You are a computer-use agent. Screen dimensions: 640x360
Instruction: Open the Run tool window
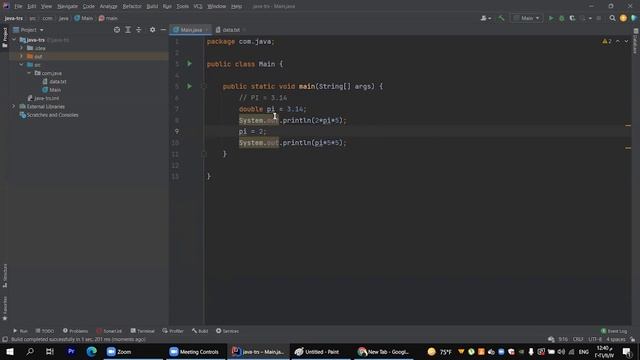coord(20,331)
